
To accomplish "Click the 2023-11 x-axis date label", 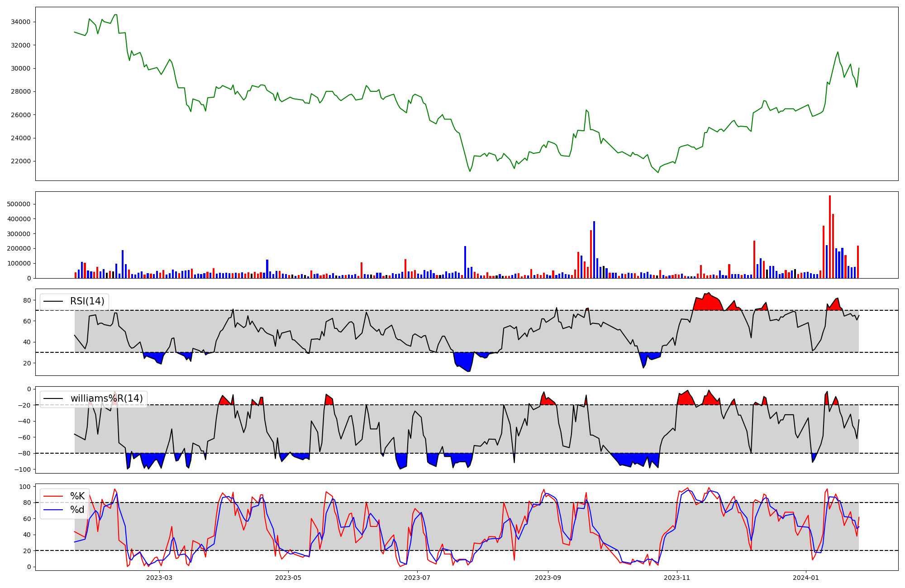I will [677, 578].
